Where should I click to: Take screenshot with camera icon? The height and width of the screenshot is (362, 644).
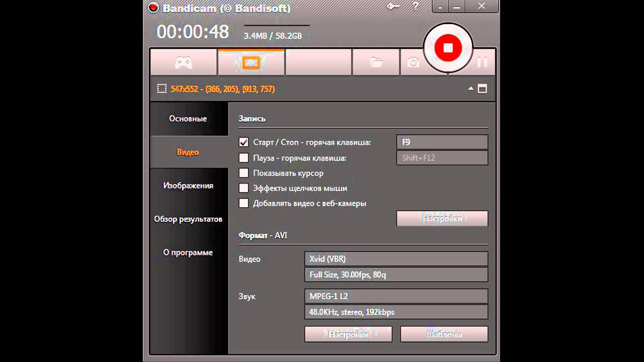point(413,62)
